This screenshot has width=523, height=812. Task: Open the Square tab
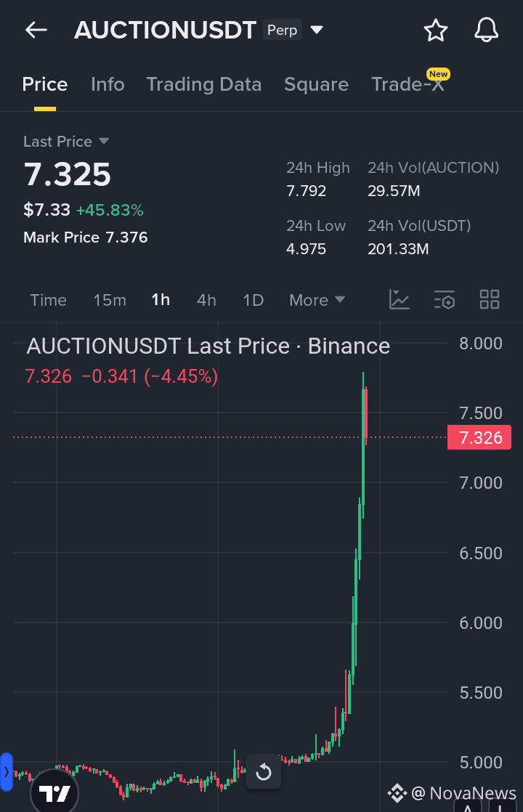pos(317,84)
